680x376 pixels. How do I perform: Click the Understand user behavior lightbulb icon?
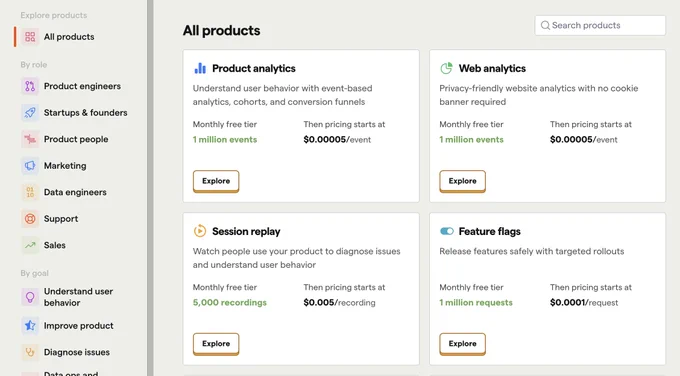pyautogui.click(x=30, y=297)
